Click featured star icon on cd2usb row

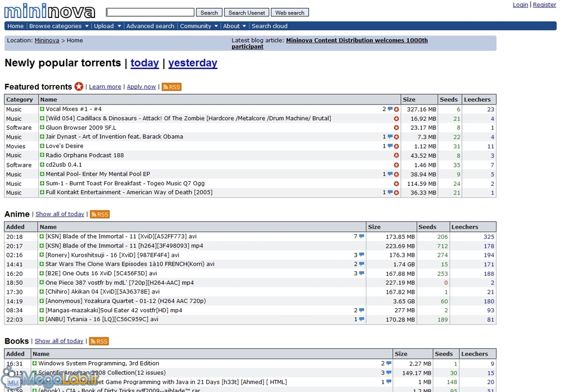coord(396,165)
